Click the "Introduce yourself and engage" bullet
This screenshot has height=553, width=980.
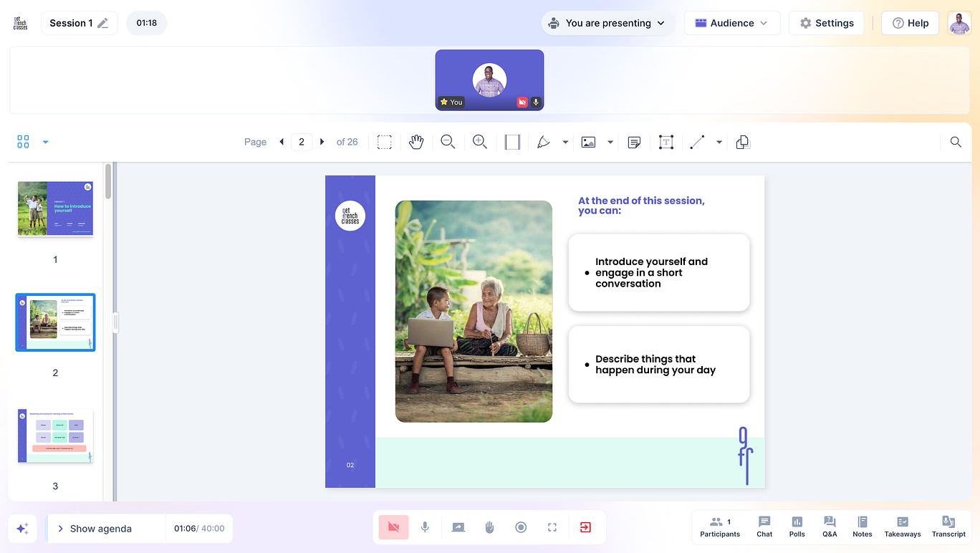pos(651,273)
